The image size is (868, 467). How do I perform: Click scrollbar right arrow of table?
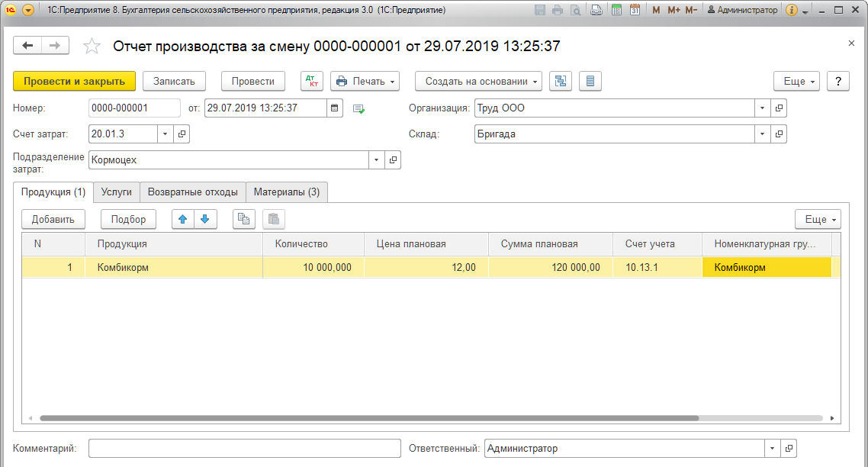(x=832, y=418)
